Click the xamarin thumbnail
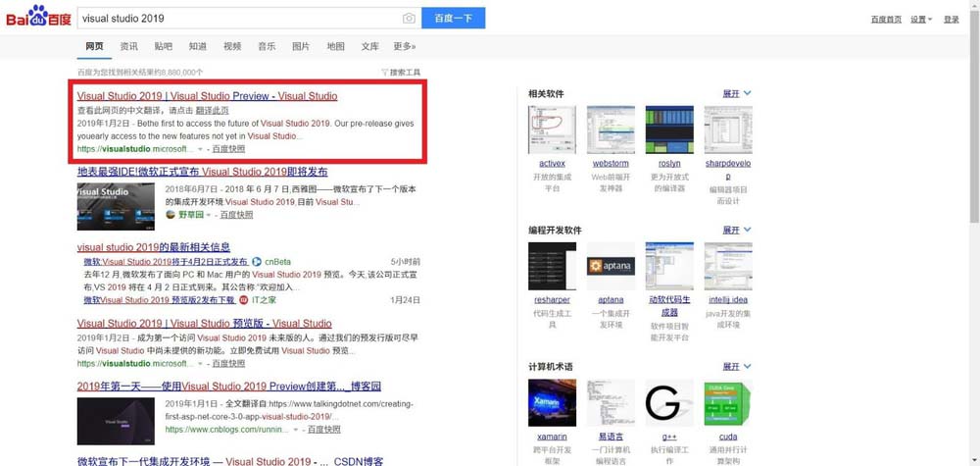980x466 pixels. pyautogui.click(x=552, y=403)
